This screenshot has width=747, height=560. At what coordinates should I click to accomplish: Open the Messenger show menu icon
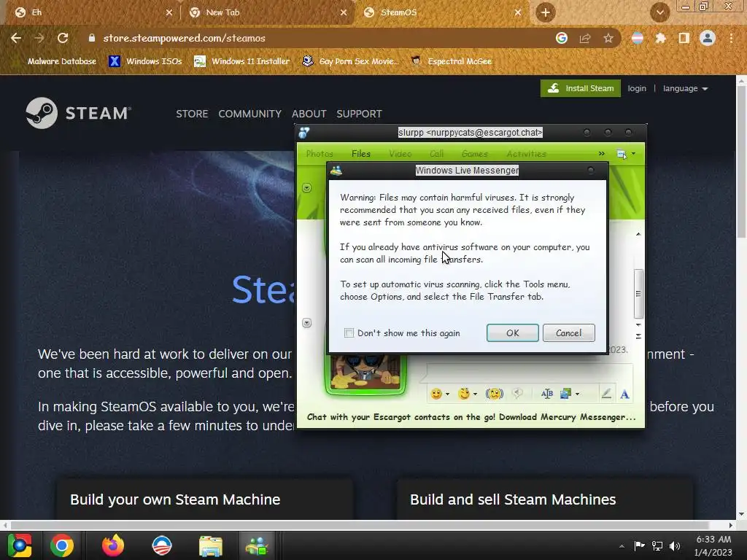[622, 154]
